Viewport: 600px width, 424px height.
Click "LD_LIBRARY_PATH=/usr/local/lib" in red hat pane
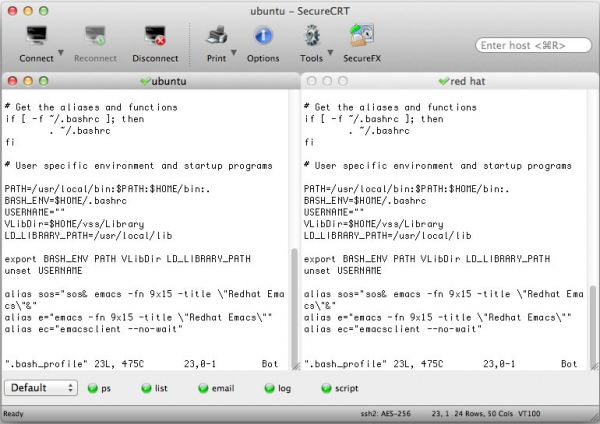[x=387, y=236]
